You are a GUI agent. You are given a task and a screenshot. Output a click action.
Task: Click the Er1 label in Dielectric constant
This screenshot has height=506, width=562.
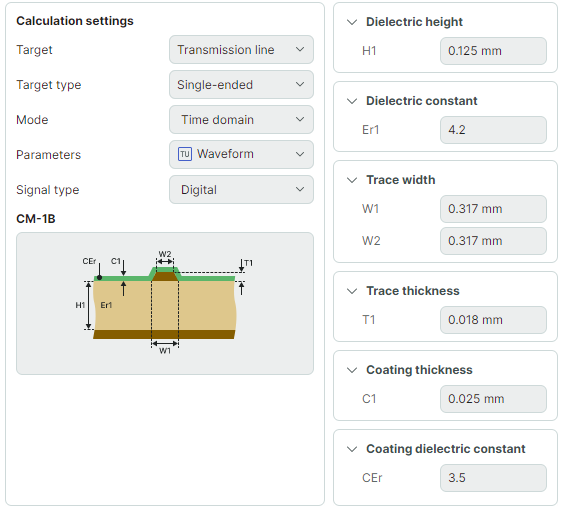point(371,130)
